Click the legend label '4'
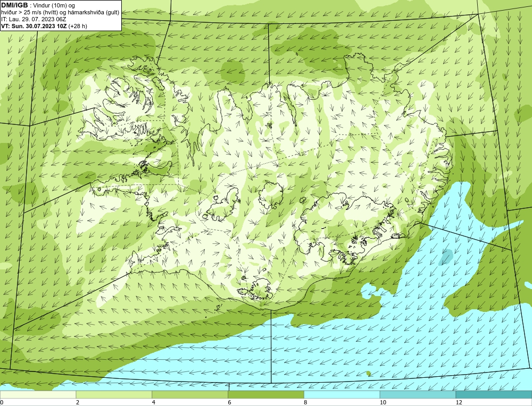 tap(154, 402)
